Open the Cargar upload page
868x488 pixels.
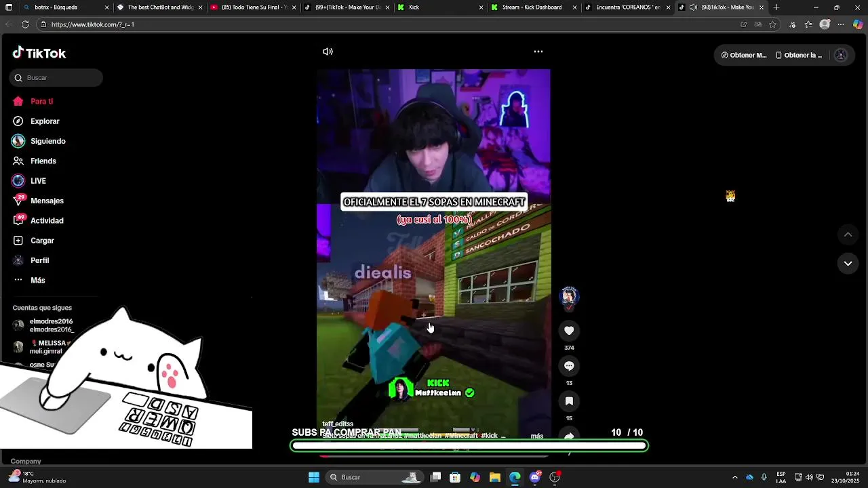point(33,241)
